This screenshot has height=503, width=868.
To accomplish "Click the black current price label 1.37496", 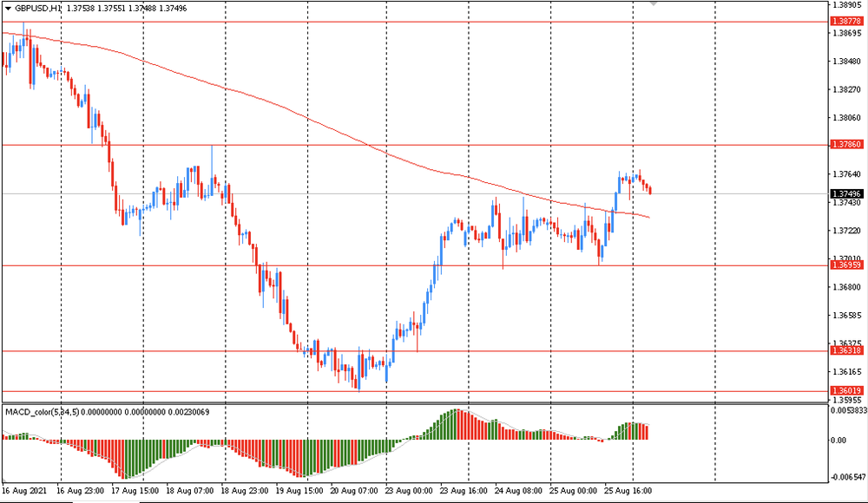I will (x=846, y=193).
